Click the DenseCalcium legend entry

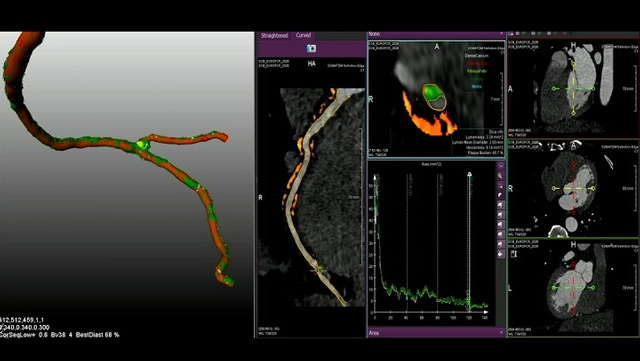click(476, 55)
